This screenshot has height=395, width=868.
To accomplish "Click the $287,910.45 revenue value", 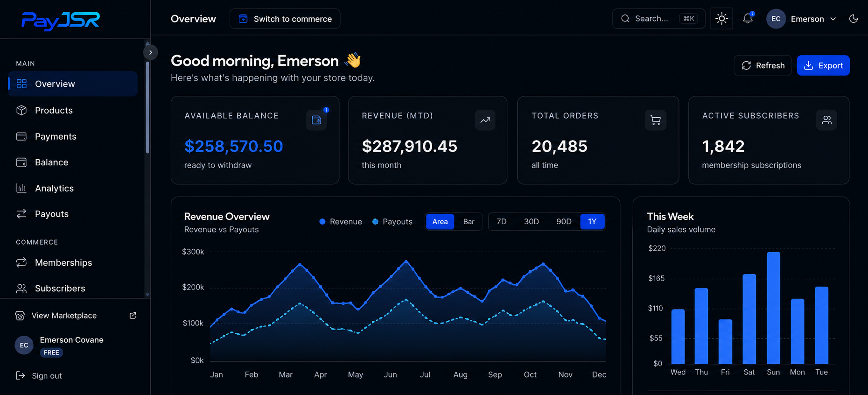I will (409, 146).
